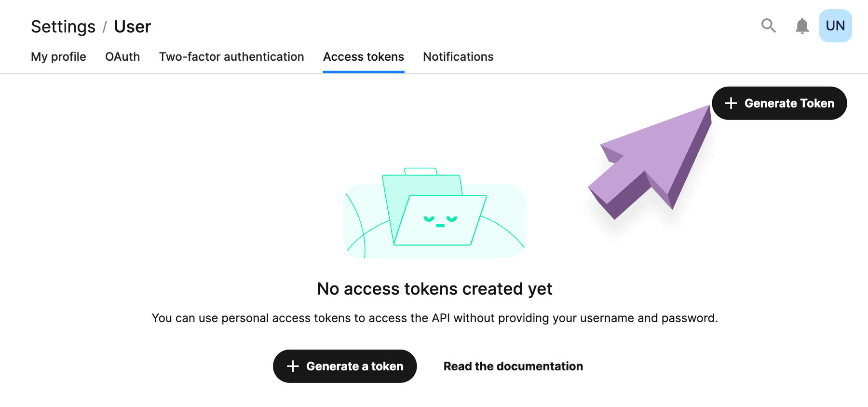Switch to the Notifications tab
Image resolution: width=868 pixels, height=407 pixels.
(x=458, y=57)
